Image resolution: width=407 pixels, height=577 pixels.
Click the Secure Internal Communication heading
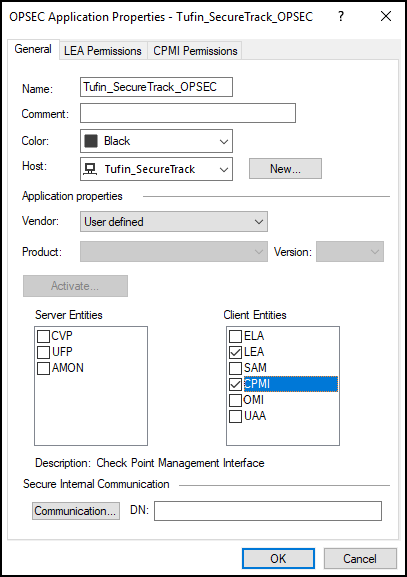coord(96,484)
